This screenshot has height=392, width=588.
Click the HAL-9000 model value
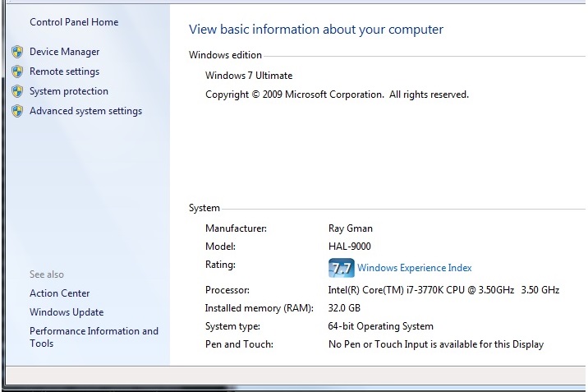click(351, 247)
